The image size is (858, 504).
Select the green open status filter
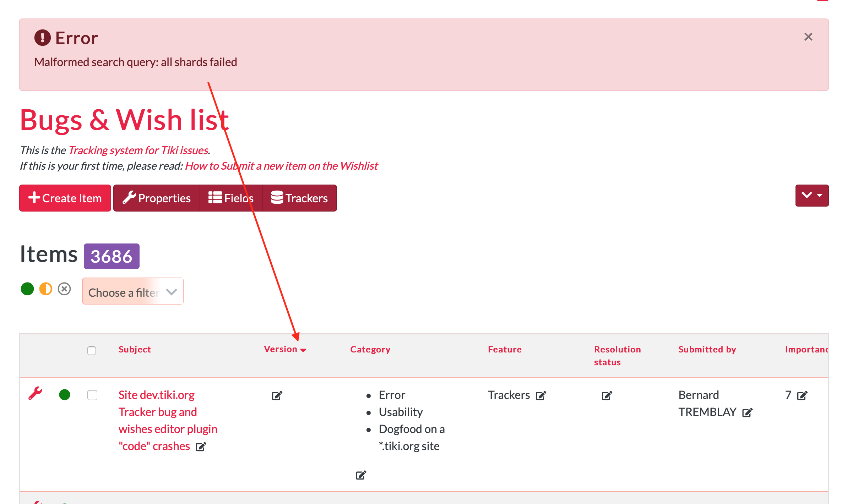pos(27,289)
